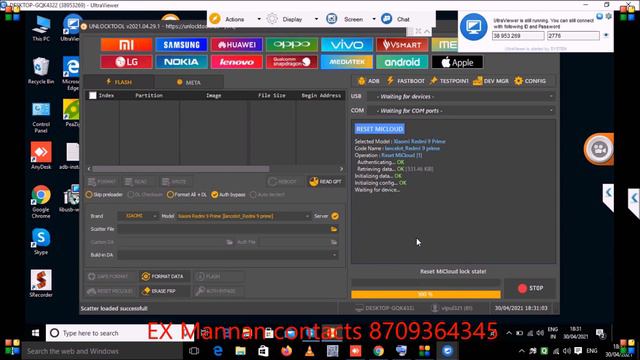Click the AUTH BYPASS key button
The height and width of the screenshot is (360, 640).
click(218, 291)
